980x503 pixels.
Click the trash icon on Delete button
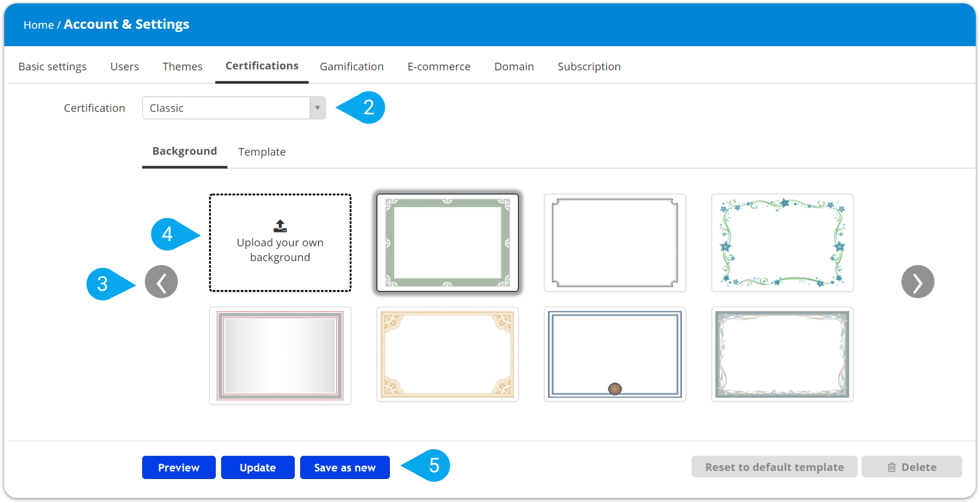892,467
